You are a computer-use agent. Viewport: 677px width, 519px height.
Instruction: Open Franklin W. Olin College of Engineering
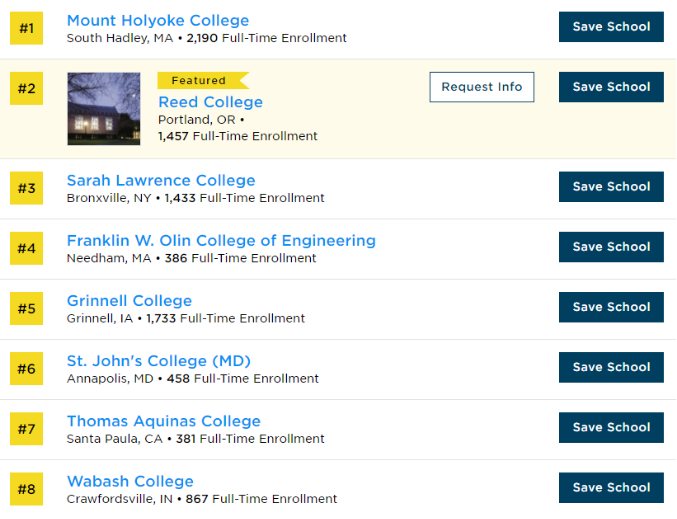(x=221, y=240)
